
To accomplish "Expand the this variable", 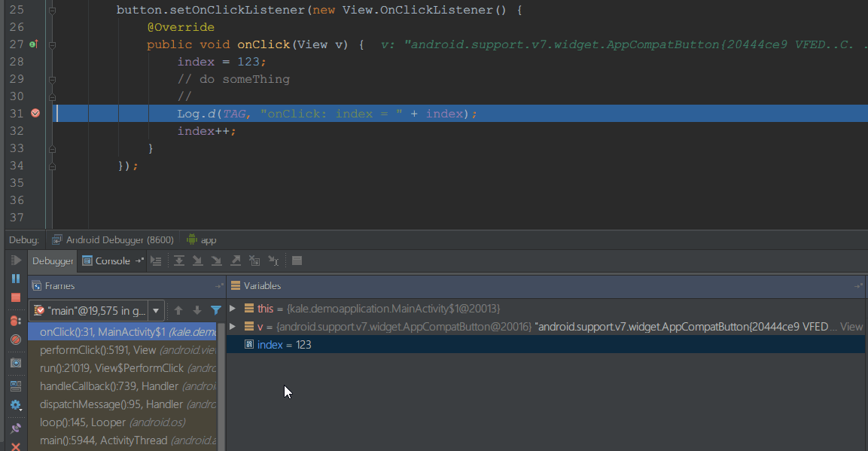I will (x=233, y=309).
